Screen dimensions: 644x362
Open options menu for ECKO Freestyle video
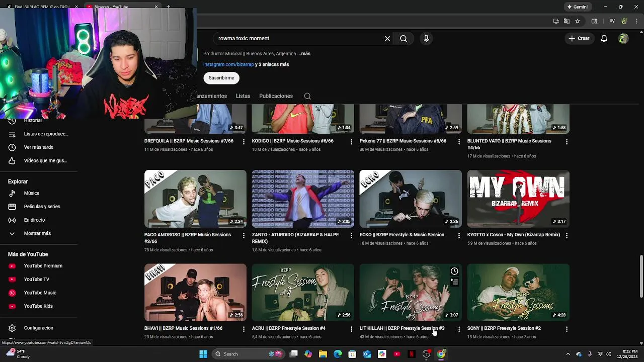point(459,235)
